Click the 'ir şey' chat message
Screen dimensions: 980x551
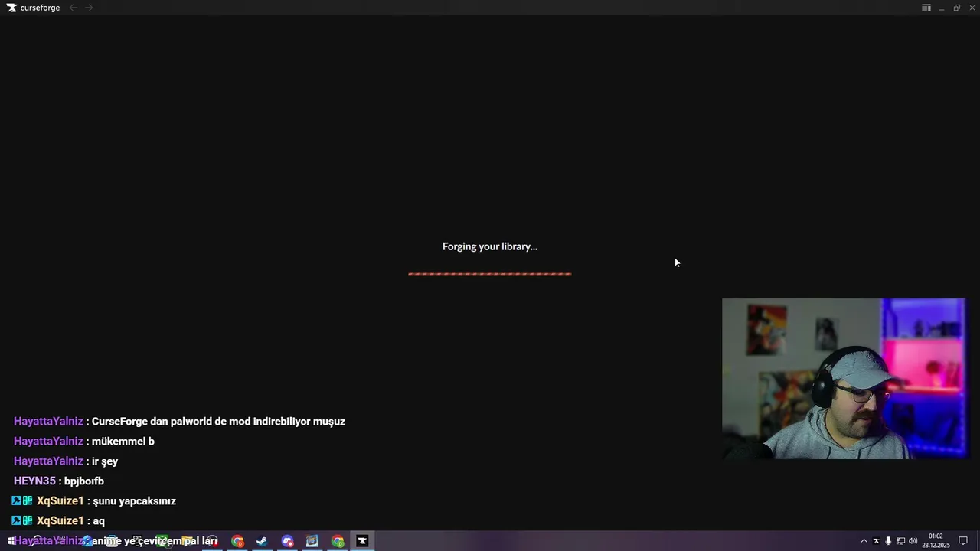click(x=105, y=461)
